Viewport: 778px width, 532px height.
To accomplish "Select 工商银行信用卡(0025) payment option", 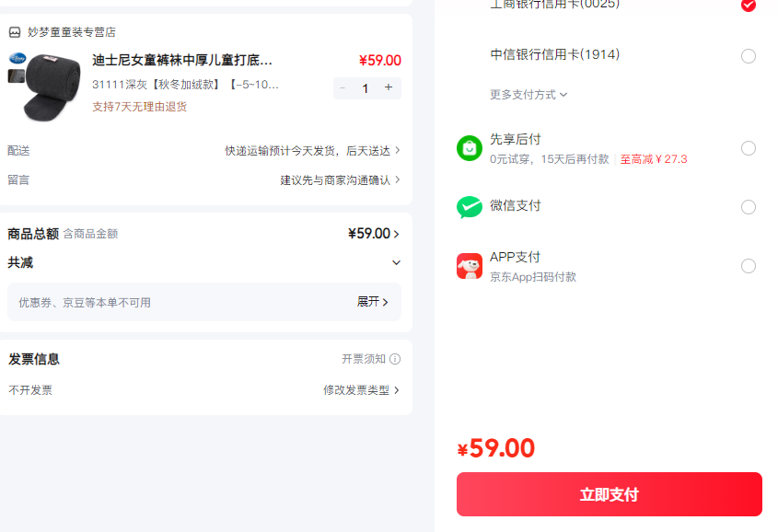I will (749, 6).
